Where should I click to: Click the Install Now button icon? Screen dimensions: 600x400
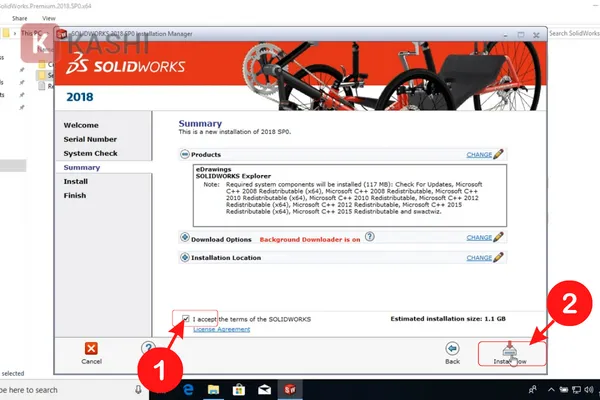pos(509,349)
